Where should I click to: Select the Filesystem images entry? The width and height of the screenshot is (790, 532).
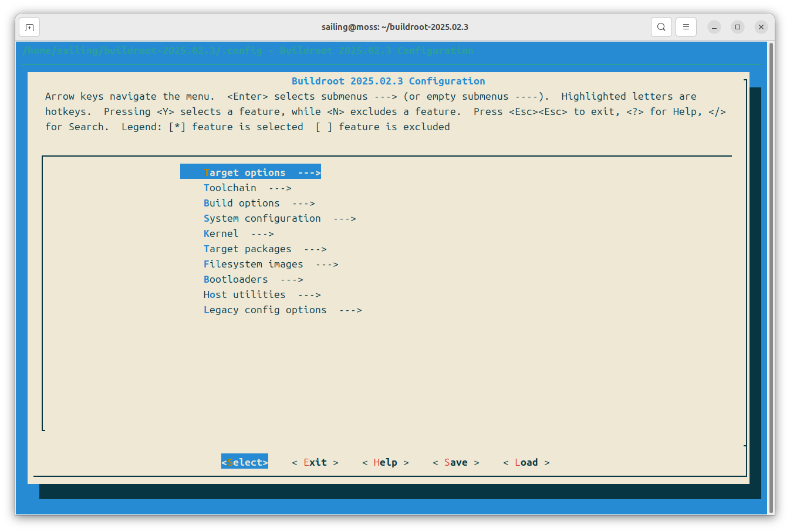271,264
